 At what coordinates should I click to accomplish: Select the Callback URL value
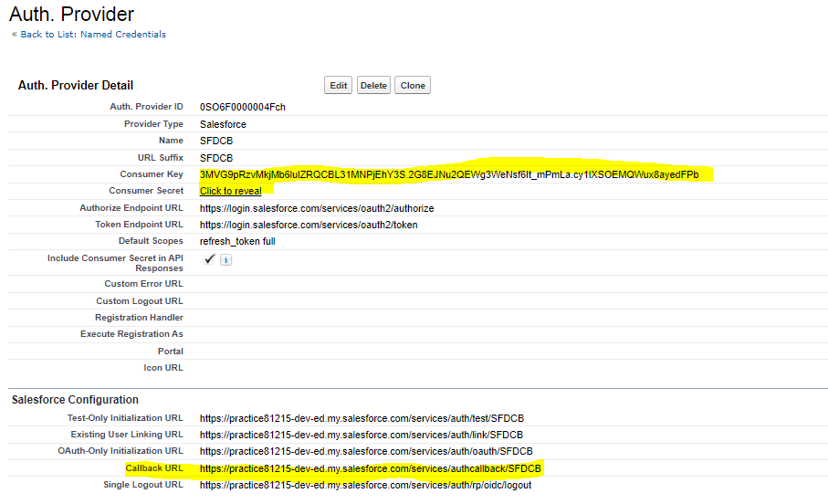coord(370,468)
